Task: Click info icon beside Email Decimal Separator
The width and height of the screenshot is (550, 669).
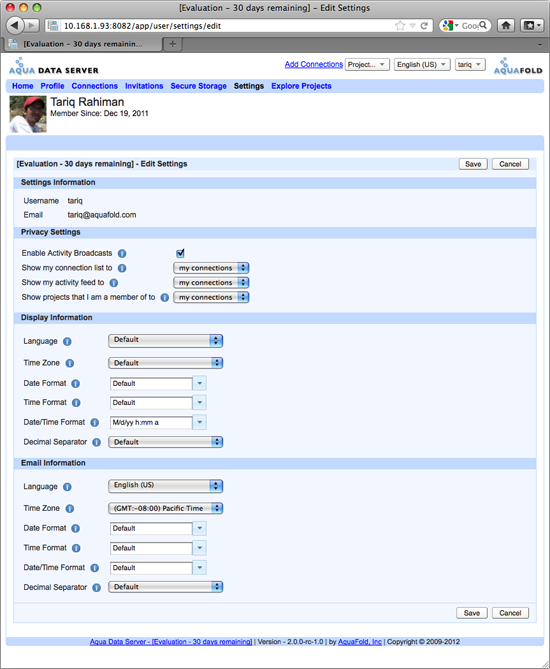Action: point(97,588)
